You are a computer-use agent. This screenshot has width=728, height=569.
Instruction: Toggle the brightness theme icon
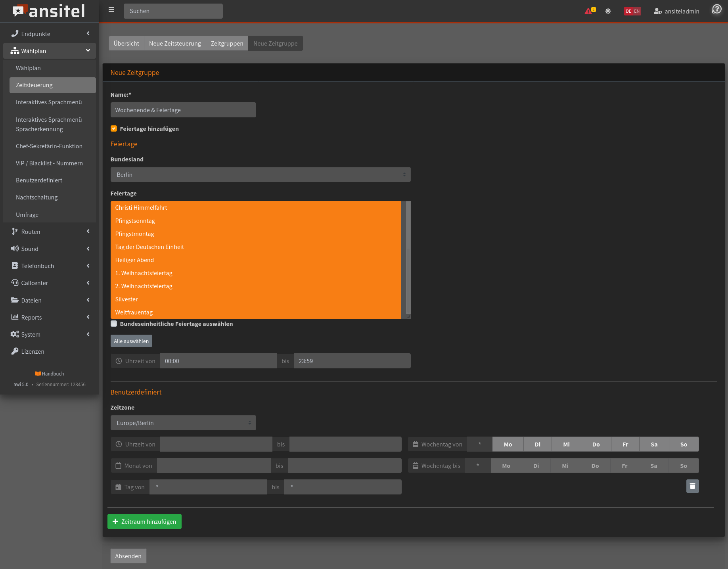pos(608,11)
